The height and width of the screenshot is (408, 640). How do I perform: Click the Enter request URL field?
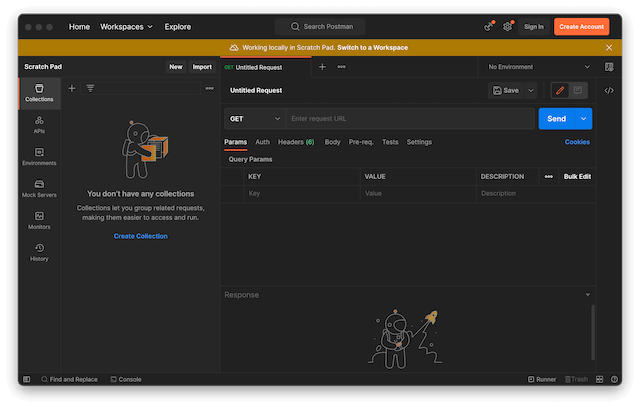pyautogui.click(x=410, y=119)
